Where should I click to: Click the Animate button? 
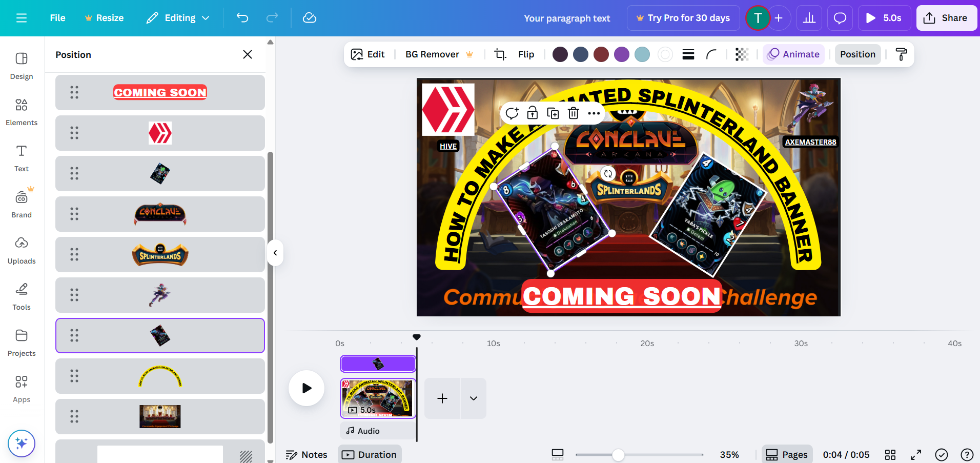pyautogui.click(x=793, y=54)
